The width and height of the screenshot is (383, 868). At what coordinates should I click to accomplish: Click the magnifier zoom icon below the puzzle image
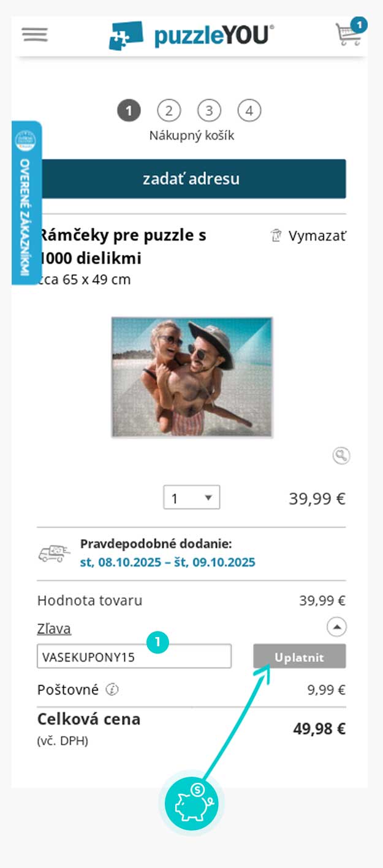(x=341, y=456)
